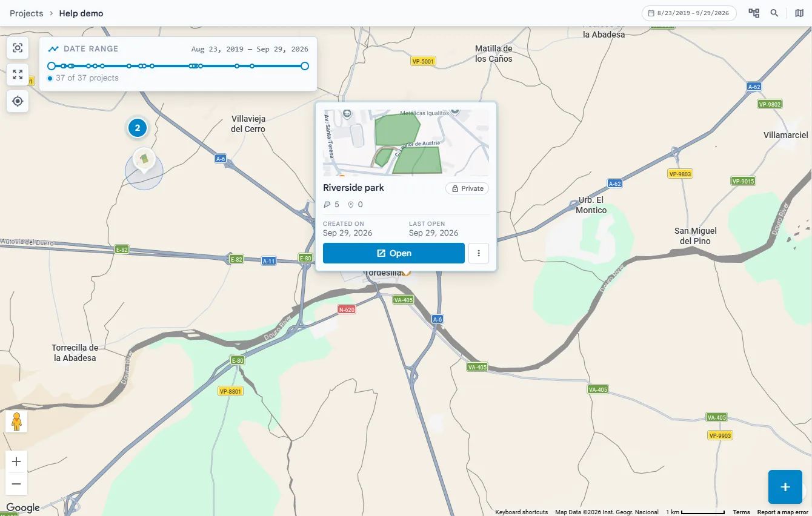Click the VP-9015 road badge
The image size is (812, 516).
tap(743, 181)
